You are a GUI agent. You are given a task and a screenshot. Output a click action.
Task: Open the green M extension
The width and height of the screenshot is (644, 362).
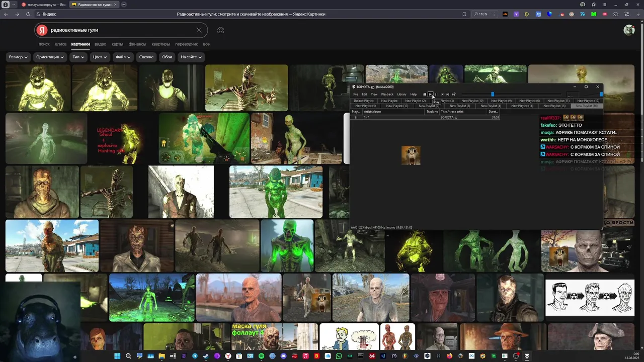[x=594, y=14]
